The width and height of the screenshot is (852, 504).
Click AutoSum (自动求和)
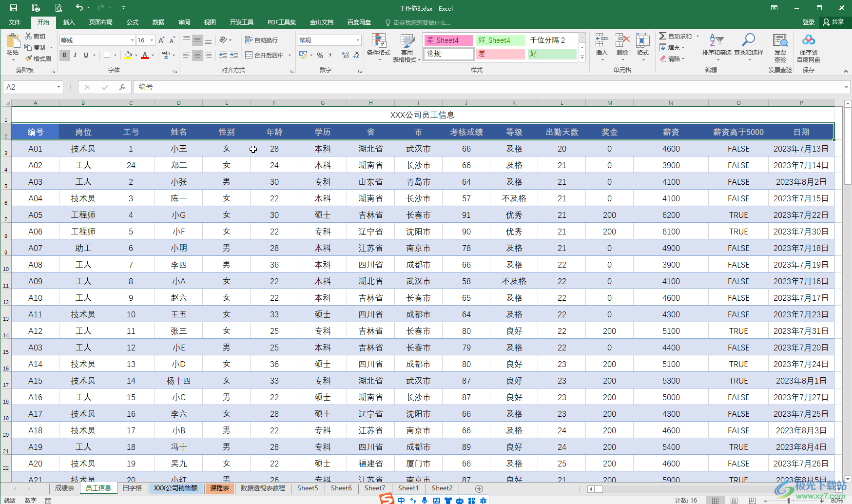[x=676, y=36]
